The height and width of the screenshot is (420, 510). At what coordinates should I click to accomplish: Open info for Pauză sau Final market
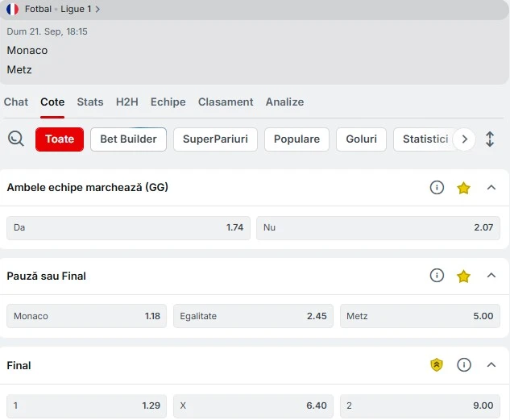click(x=437, y=276)
